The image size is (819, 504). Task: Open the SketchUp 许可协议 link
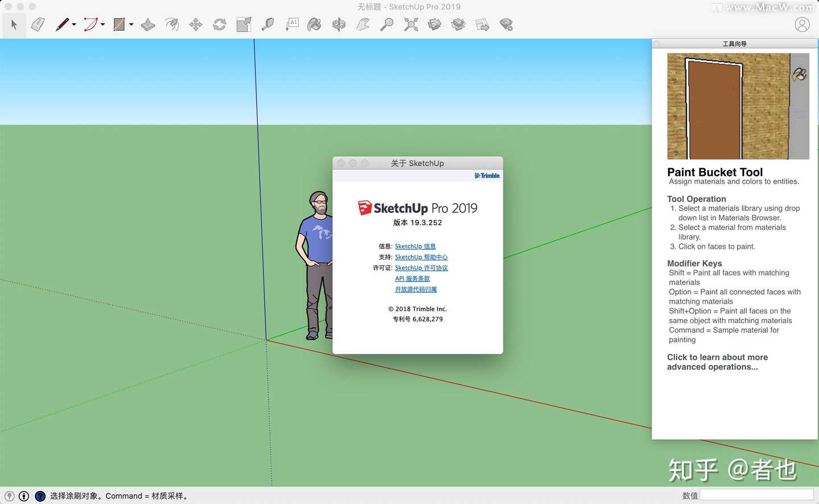pyautogui.click(x=421, y=268)
